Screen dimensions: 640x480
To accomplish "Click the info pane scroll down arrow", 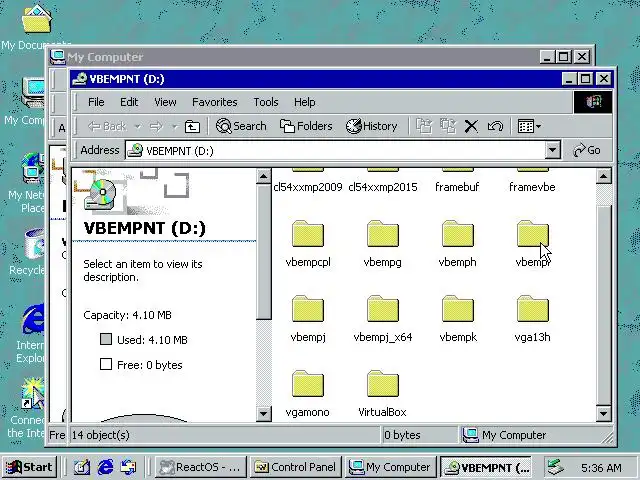I will tap(263, 413).
